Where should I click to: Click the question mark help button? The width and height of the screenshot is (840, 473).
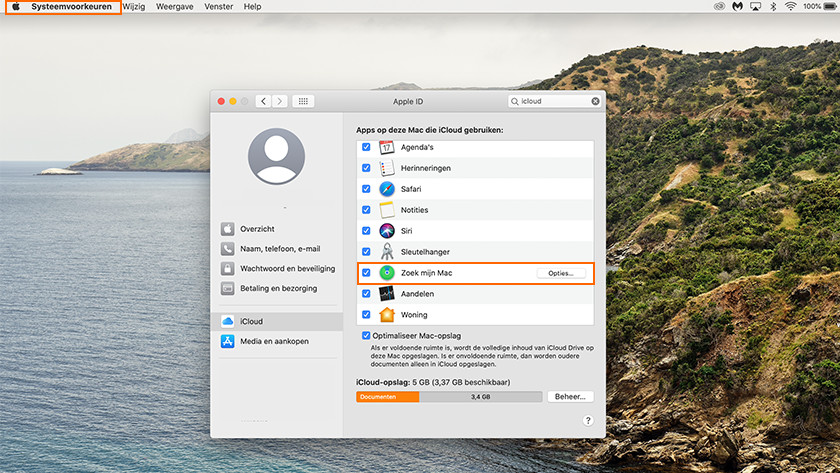click(x=588, y=421)
